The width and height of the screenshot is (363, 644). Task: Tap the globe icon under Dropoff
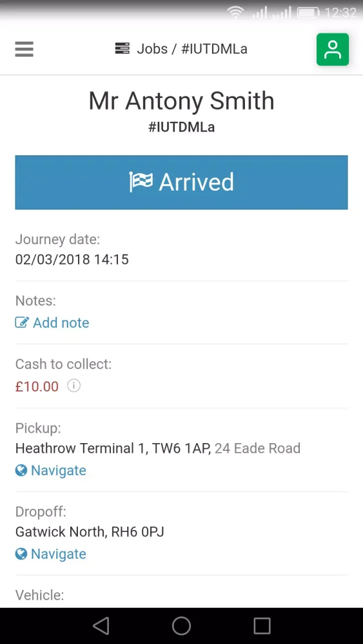tap(21, 554)
